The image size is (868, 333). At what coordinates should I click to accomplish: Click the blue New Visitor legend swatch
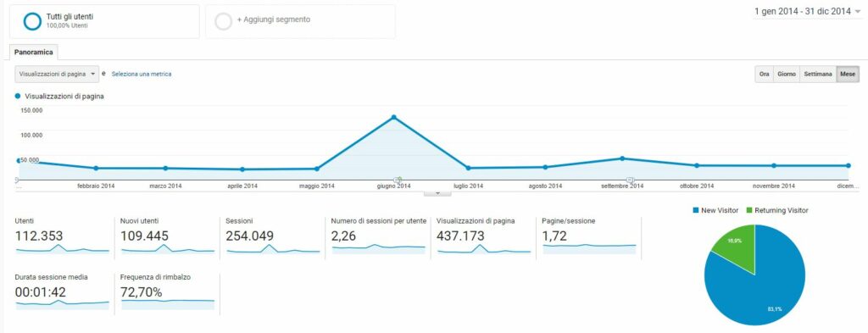(695, 210)
